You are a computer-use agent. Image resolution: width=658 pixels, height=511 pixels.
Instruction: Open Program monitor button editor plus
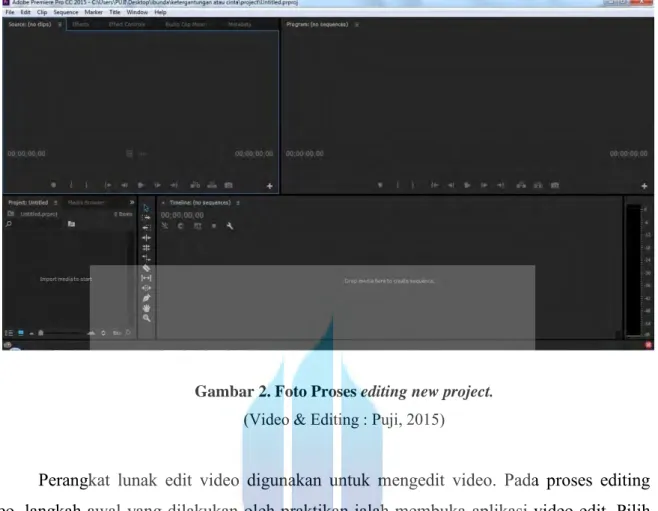tap(644, 186)
